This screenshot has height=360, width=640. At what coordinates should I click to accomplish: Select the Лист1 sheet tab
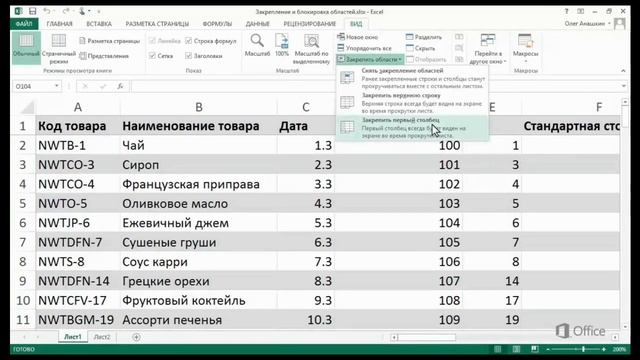coord(73,337)
